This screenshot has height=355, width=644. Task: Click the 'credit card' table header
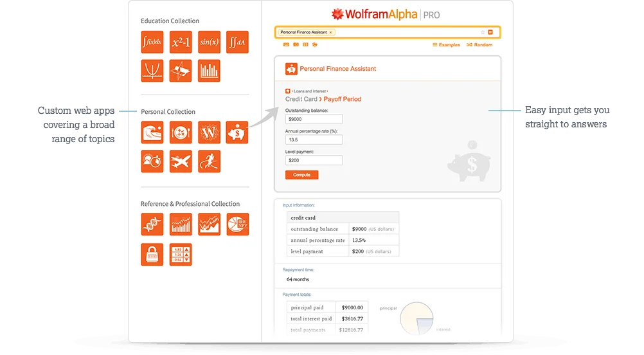(343, 218)
